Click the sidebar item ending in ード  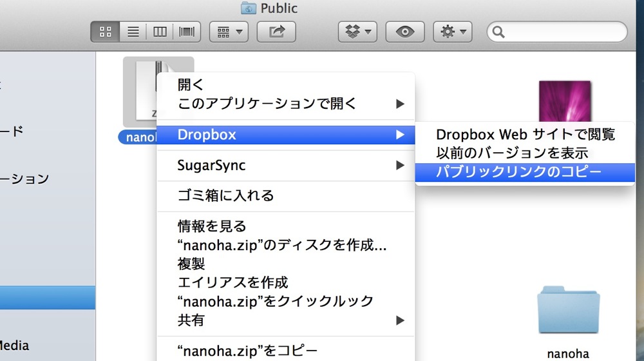point(12,131)
